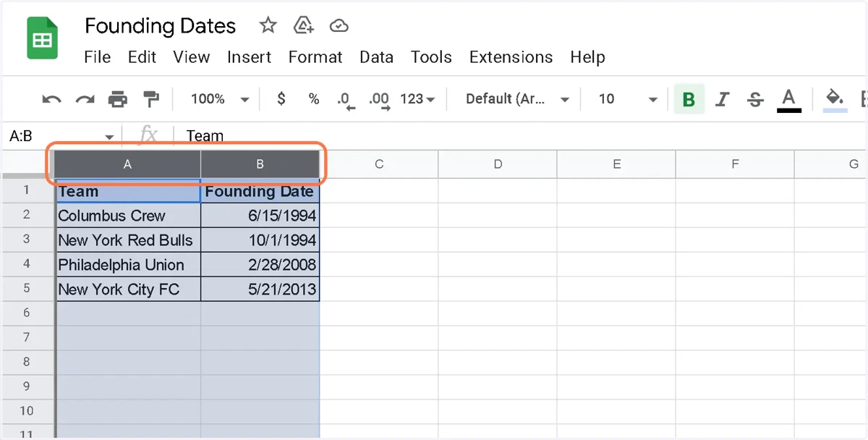Viewport: 868px width, 440px height.
Task: Star the Founding Dates document
Action: pyautogui.click(x=268, y=26)
